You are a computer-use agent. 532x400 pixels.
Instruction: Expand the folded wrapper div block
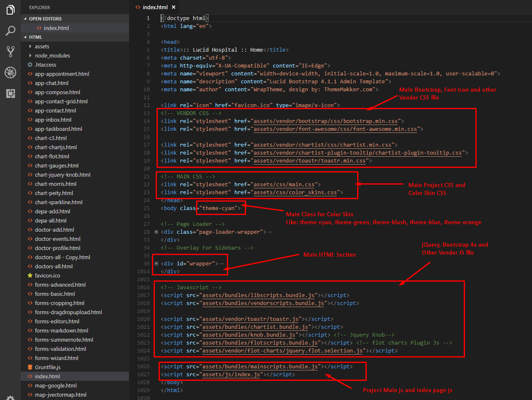[156, 263]
